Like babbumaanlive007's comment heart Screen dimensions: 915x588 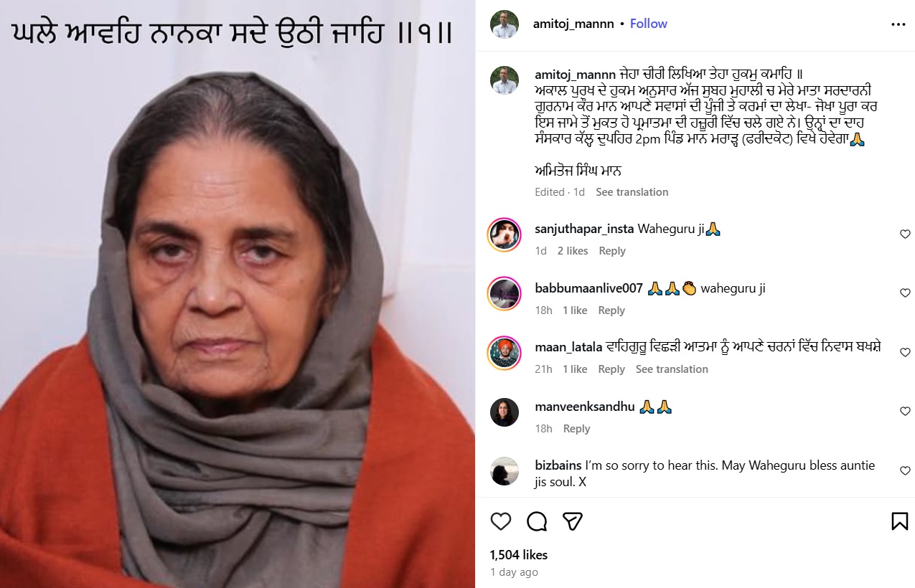pyautogui.click(x=905, y=293)
